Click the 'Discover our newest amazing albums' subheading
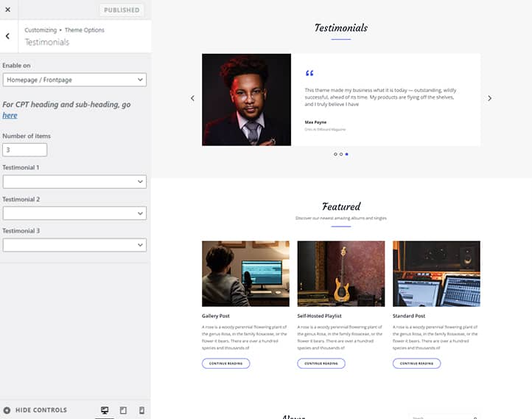Viewport: 532px width, 419px height. point(341,218)
